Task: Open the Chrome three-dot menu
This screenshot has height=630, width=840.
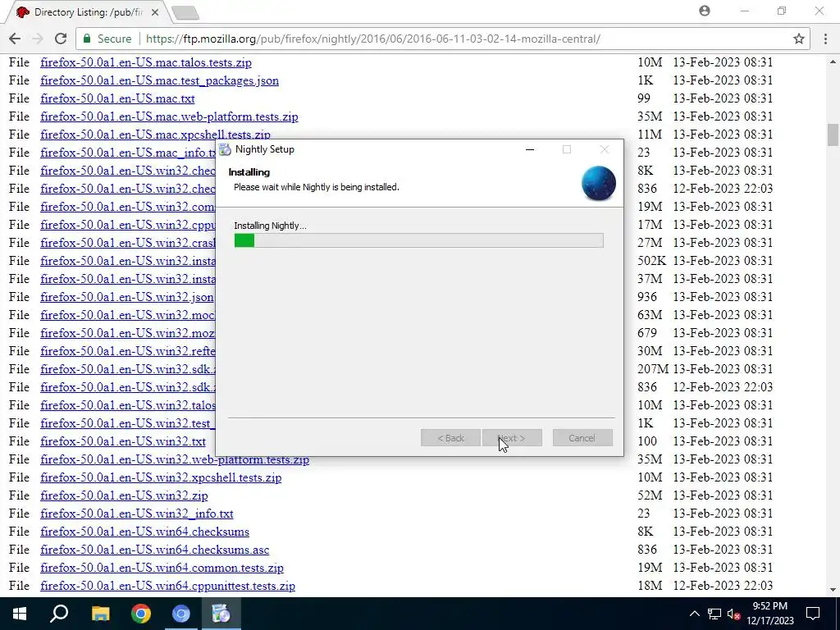Action: (825, 39)
